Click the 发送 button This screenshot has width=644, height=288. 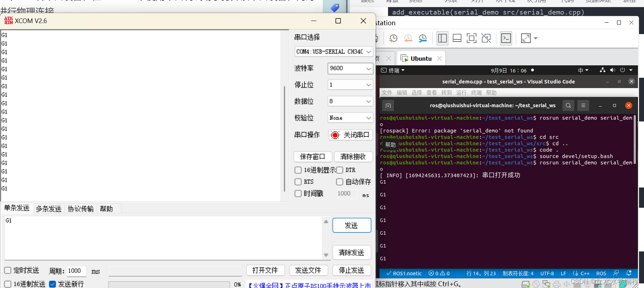(x=352, y=225)
